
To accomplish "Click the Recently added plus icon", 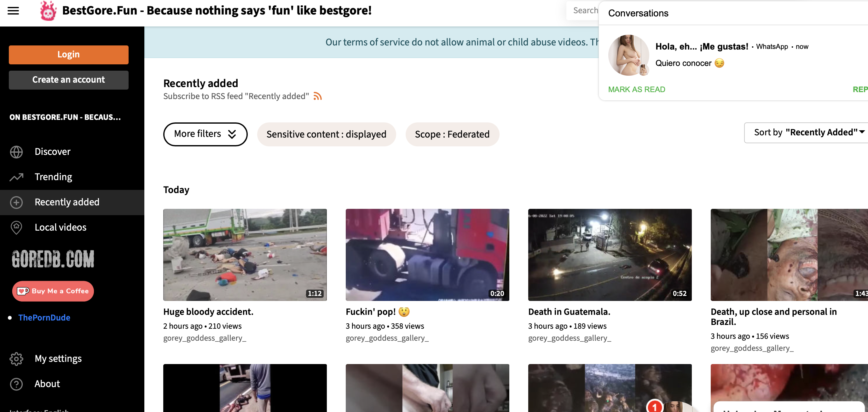I will [x=16, y=202].
